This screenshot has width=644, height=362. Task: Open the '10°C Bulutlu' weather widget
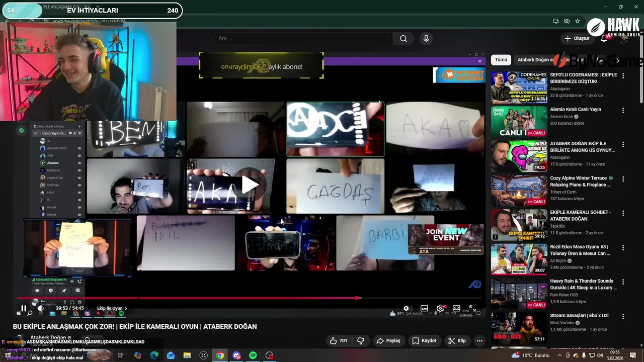tap(532, 355)
